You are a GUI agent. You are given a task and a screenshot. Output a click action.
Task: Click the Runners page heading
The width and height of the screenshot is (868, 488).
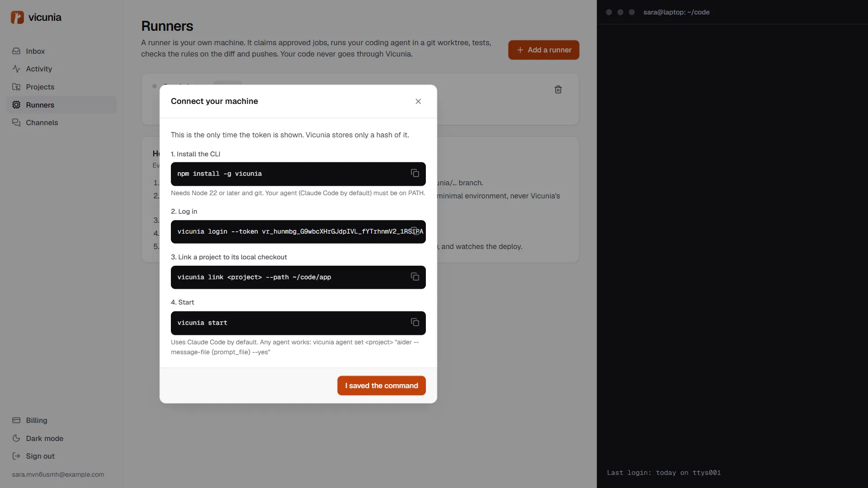[167, 26]
